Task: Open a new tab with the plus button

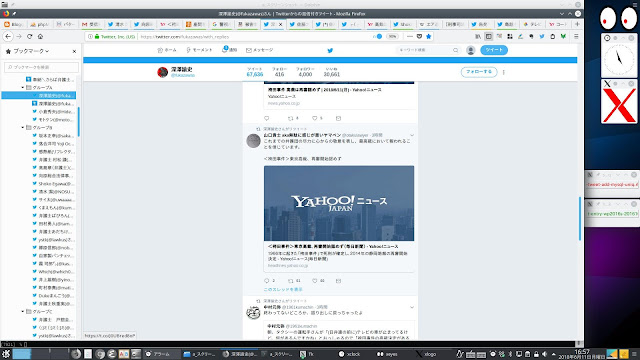Action: [577, 24]
